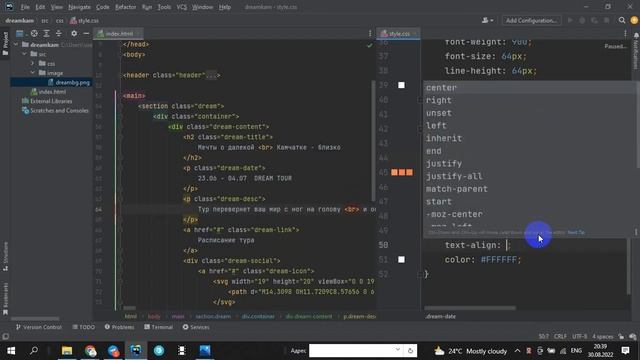Open Services tool window

(196, 327)
